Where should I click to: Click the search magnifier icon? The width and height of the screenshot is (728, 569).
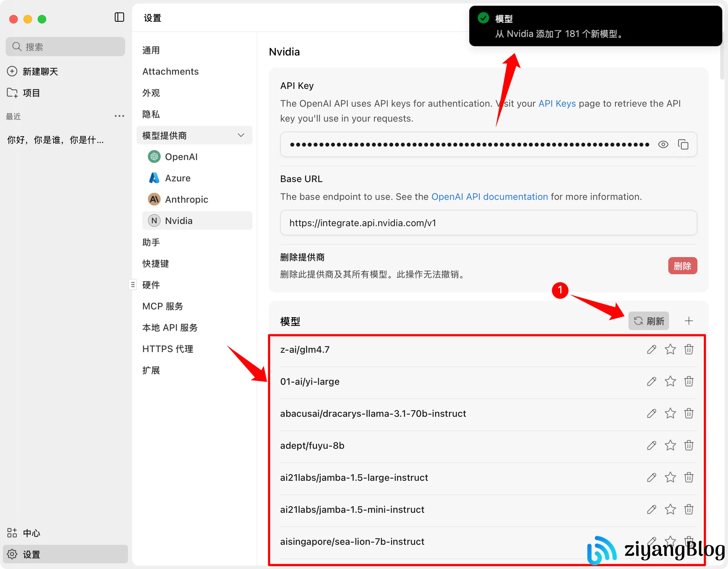tap(17, 46)
